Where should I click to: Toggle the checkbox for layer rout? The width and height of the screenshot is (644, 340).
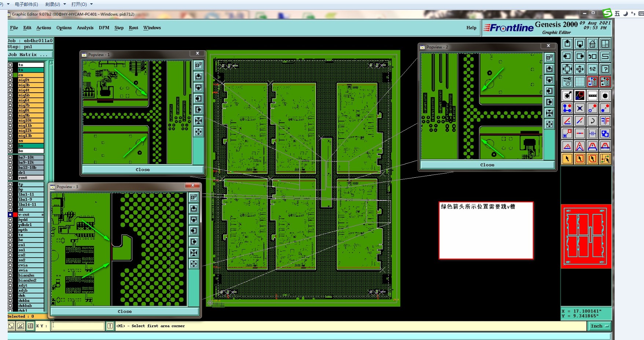coord(10,178)
